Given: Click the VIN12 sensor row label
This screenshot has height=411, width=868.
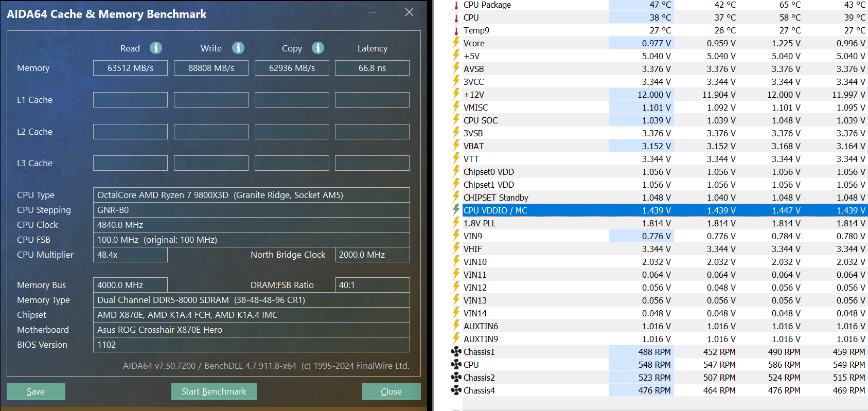Looking at the screenshot, I should [475, 288].
